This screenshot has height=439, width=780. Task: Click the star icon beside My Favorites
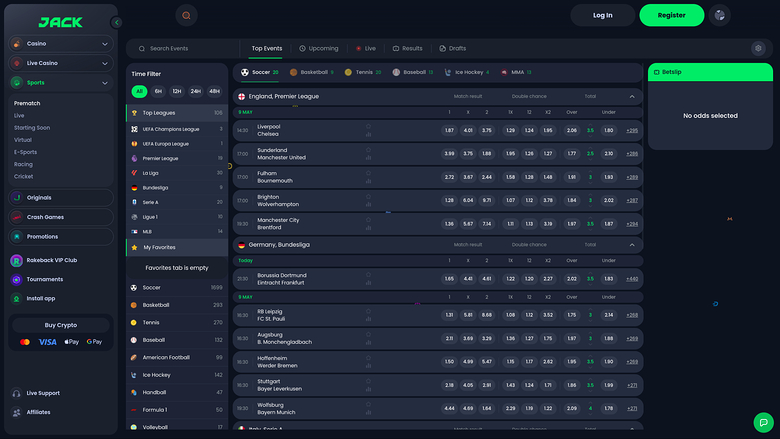[134, 248]
